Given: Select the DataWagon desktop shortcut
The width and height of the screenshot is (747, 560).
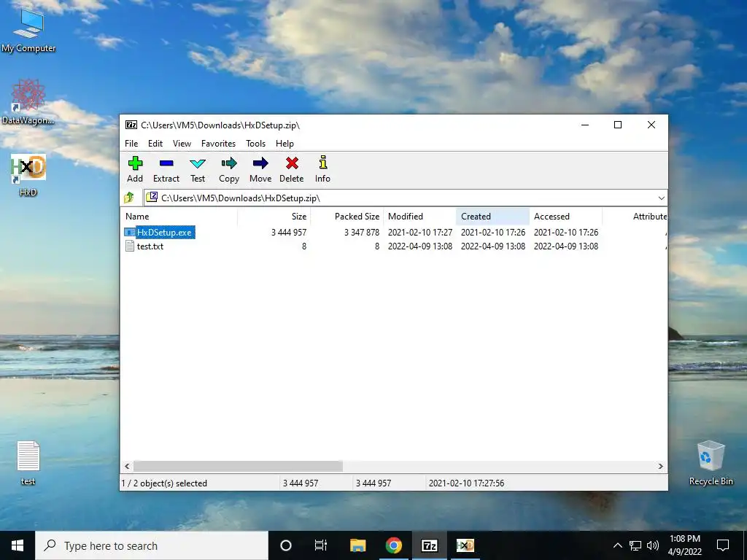Looking at the screenshot, I should [28, 101].
